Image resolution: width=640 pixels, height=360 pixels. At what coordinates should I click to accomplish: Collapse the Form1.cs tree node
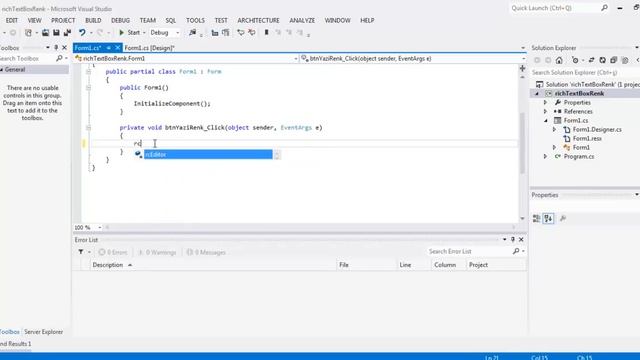pos(546,120)
